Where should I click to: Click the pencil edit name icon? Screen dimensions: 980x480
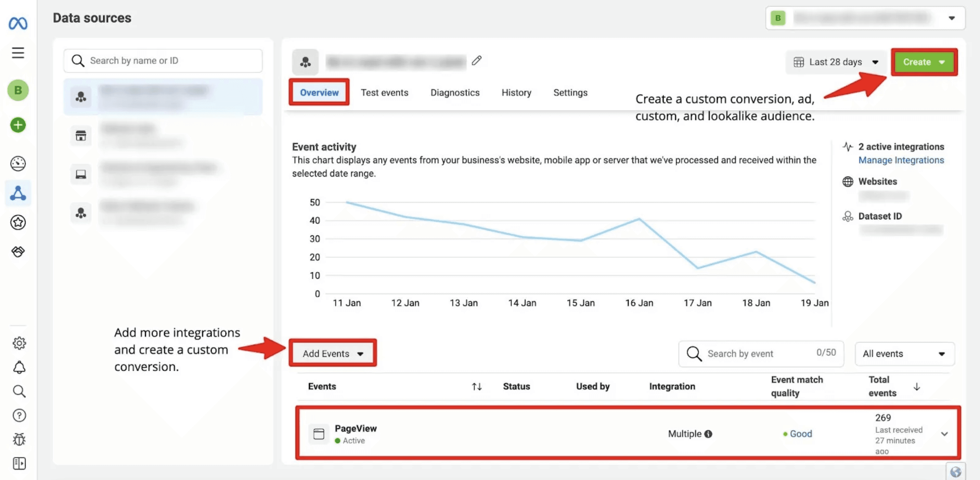point(476,61)
